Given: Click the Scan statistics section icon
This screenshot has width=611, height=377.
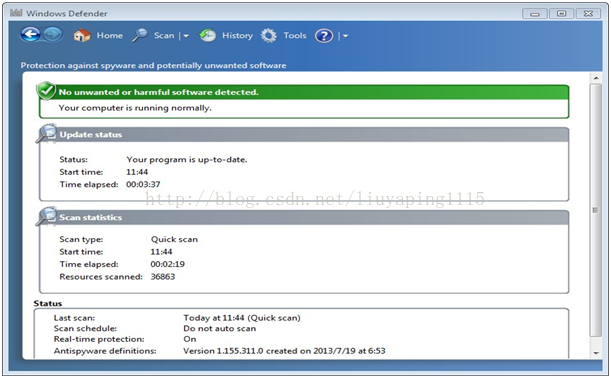Looking at the screenshot, I should [x=47, y=217].
